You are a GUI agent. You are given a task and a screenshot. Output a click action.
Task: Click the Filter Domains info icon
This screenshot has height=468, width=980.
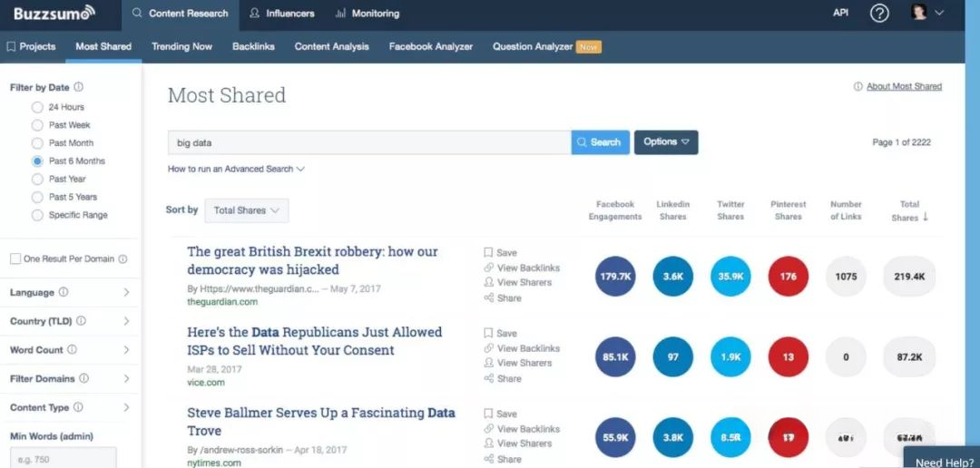(83, 378)
